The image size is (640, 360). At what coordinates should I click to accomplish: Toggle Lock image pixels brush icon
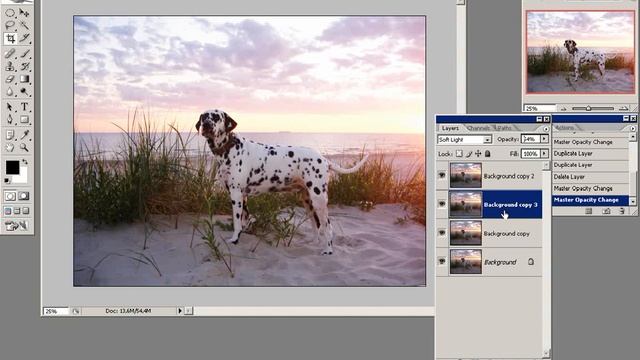[x=469, y=154]
